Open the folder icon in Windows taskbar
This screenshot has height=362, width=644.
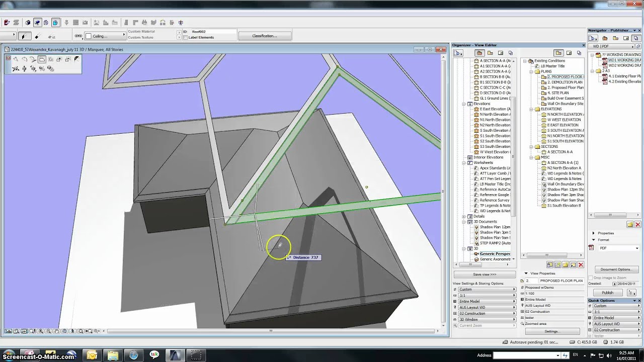tap(113, 355)
